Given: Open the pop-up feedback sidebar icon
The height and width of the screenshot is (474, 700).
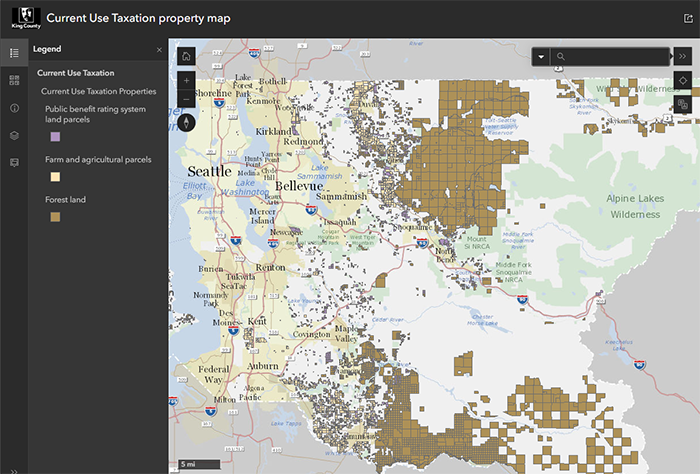Looking at the screenshot, I should [14, 162].
